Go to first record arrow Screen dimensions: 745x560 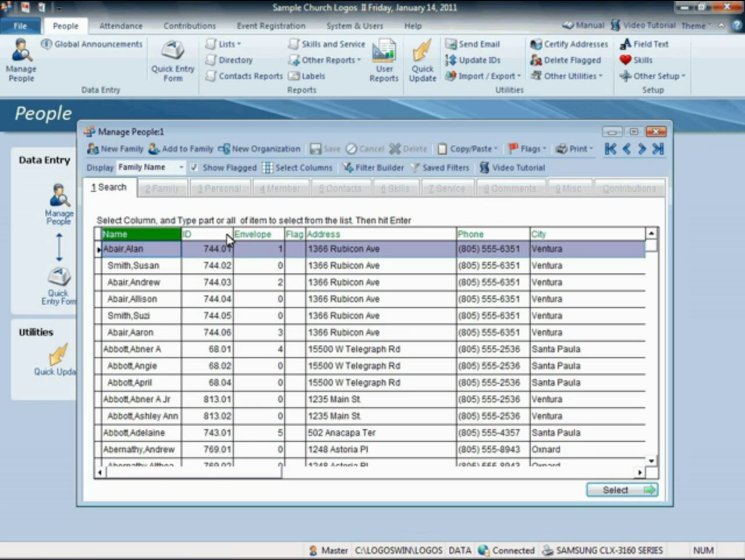[x=610, y=149]
